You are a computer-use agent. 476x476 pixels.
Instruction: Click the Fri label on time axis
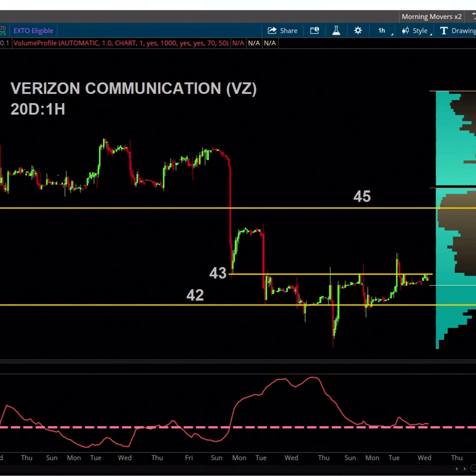[189, 458]
